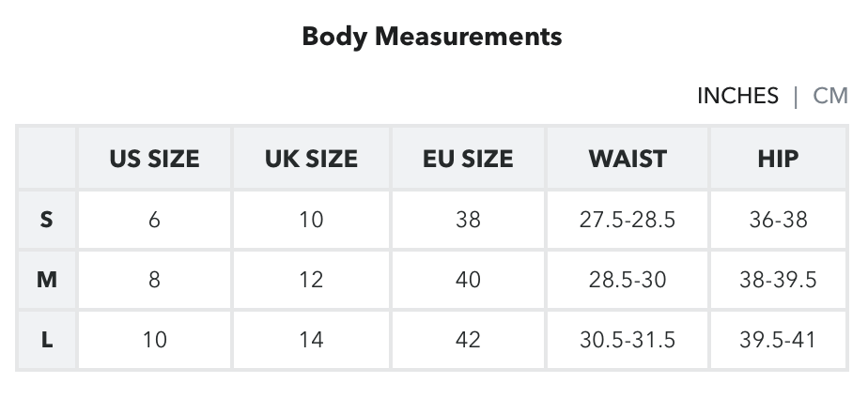Image resolution: width=868 pixels, height=414 pixels.
Task: Click waist value 27.5-28.5
Action: 628,220
